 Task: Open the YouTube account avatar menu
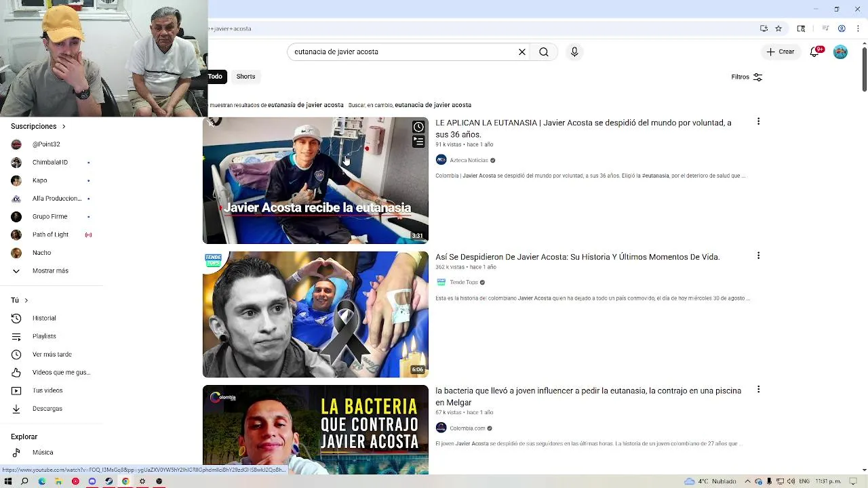(840, 52)
